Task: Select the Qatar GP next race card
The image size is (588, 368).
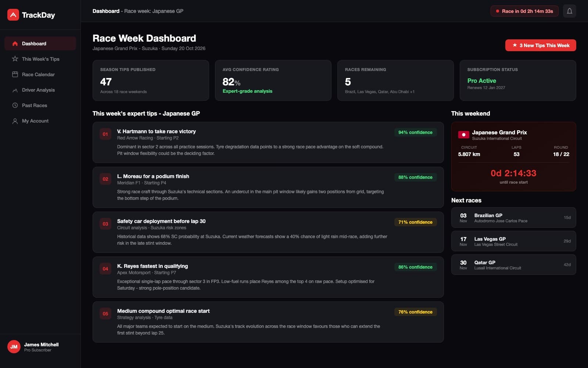Action: (514, 265)
